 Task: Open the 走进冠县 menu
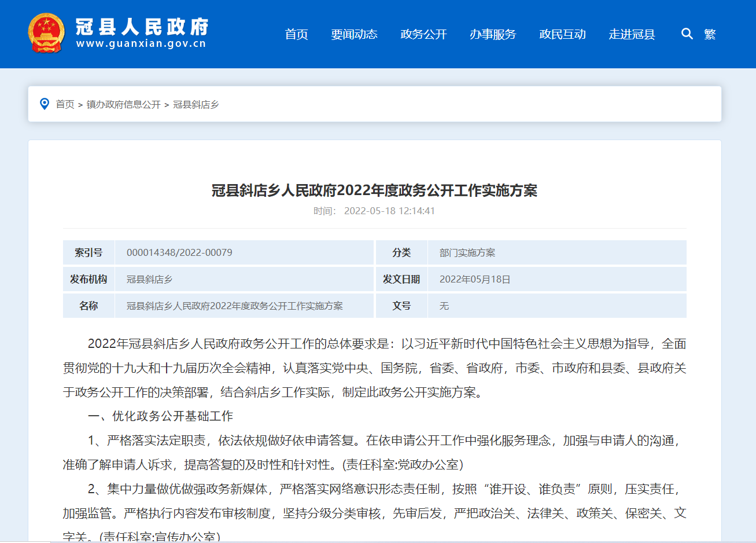coord(632,34)
